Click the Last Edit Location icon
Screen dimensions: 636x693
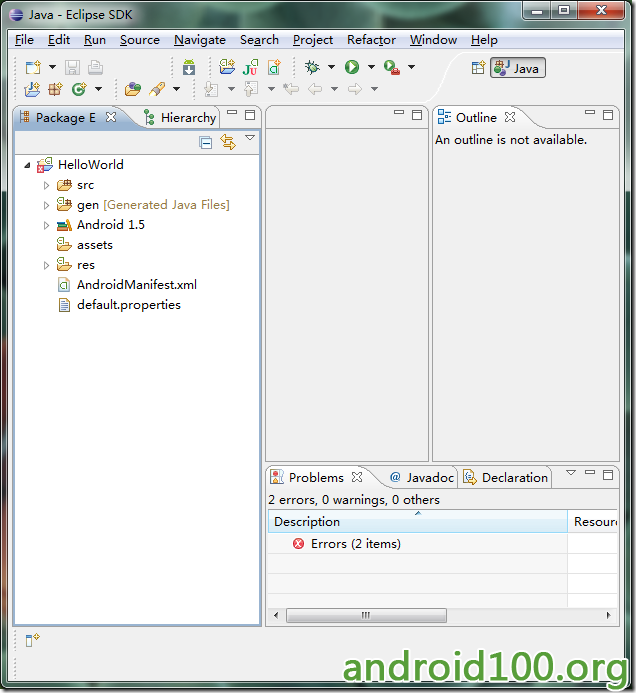pos(291,89)
